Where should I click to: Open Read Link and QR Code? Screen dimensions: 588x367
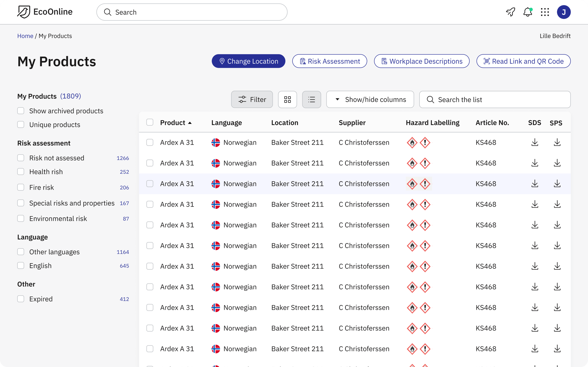523,61
